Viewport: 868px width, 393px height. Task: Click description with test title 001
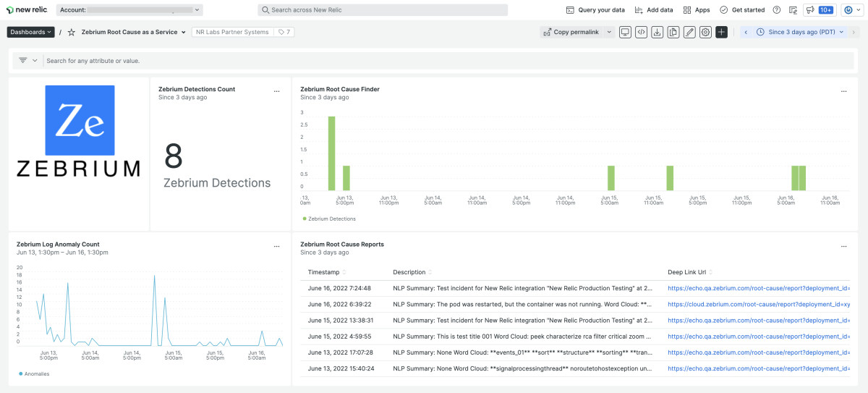[523, 336]
